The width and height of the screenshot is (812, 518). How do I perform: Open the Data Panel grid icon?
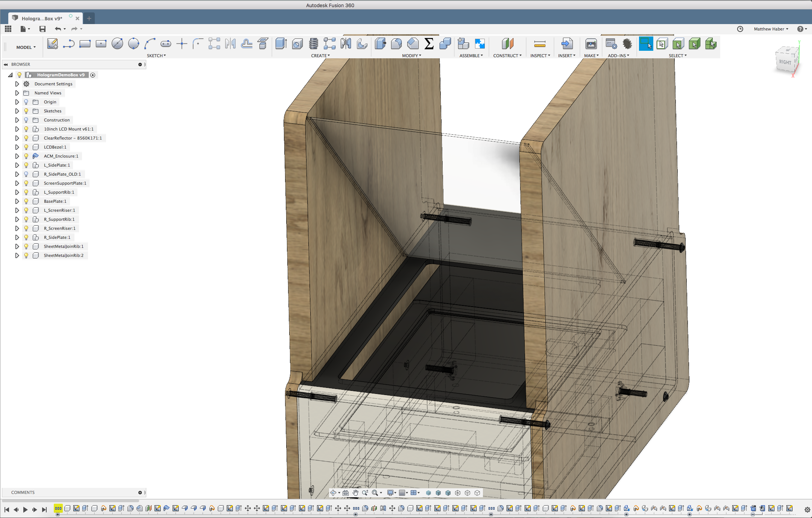(8, 29)
